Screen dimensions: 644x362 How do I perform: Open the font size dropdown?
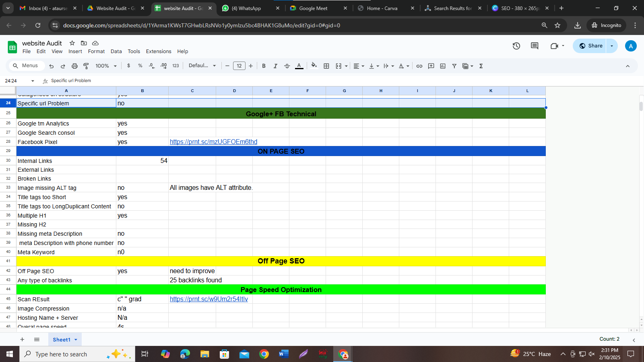point(239,66)
